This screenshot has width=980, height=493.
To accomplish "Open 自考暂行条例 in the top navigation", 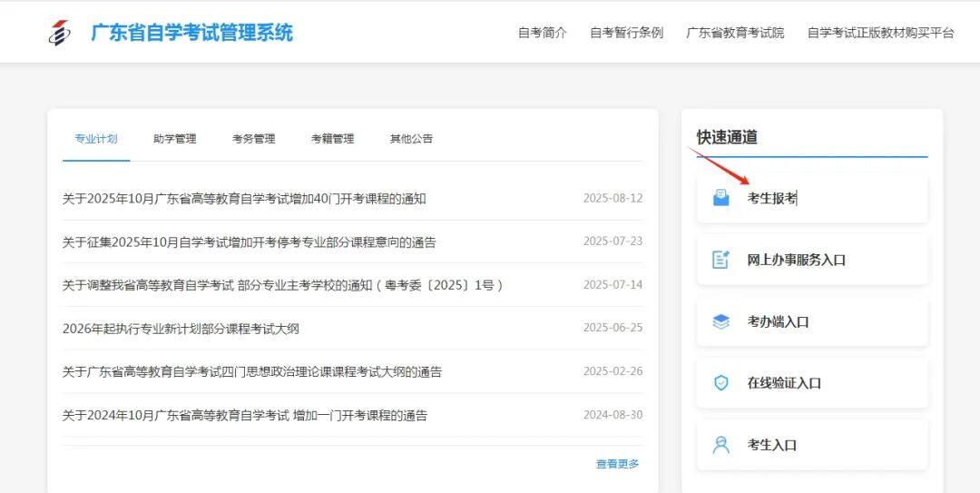I will pyautogui.click(x=627, y=34).
